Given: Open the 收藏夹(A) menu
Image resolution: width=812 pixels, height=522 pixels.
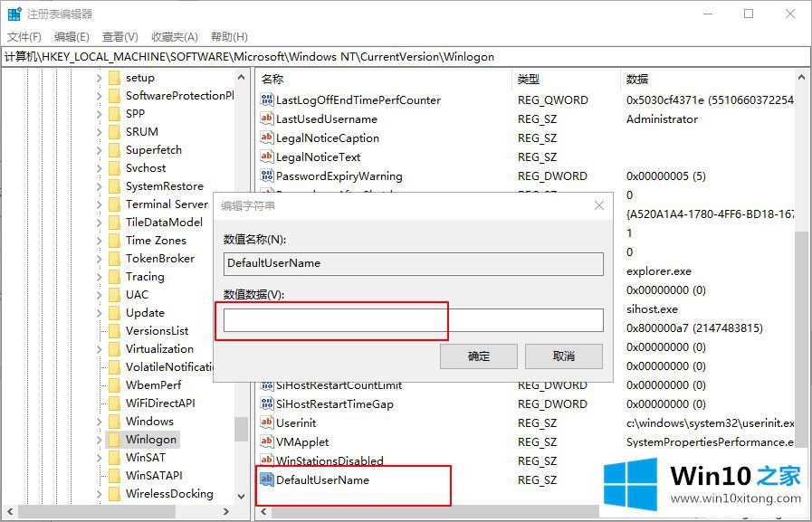Looking at the screenshot, I should (x=175, y=37).
